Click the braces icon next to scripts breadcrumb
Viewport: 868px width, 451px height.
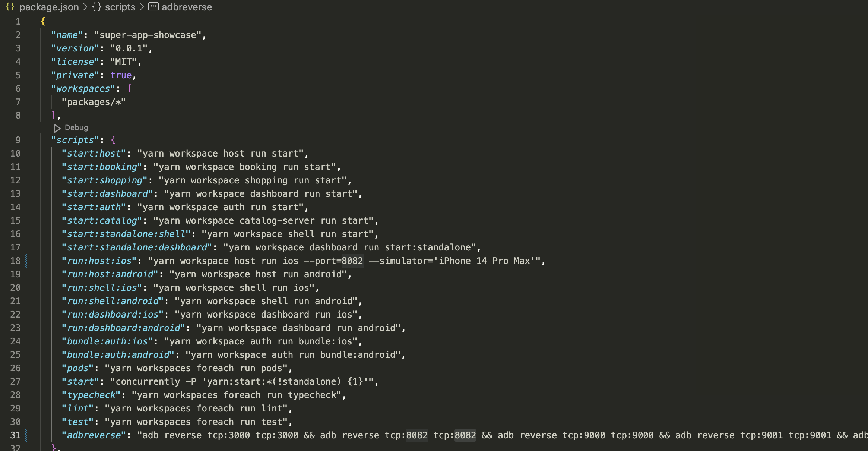coord(97,7)
